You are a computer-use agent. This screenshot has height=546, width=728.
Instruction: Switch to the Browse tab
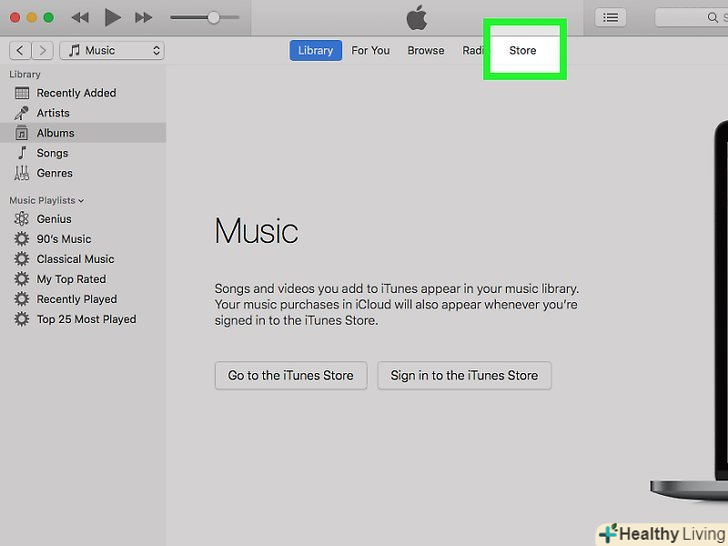click(x=426, y=50)
